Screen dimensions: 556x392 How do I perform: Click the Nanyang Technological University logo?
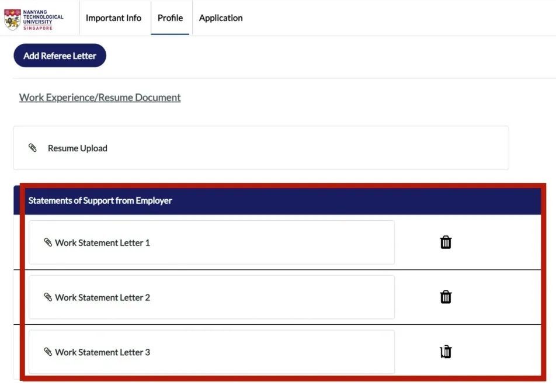point(34,19)
